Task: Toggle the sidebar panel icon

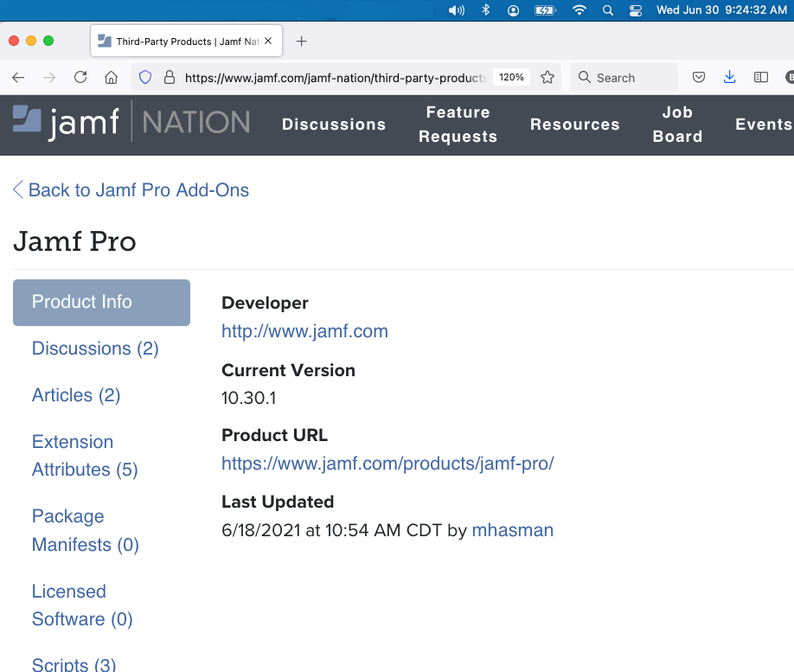Action: point(760,78)
